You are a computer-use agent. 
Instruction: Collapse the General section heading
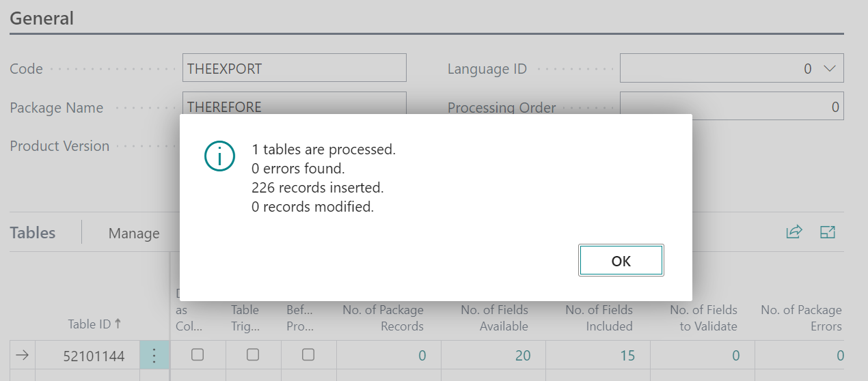42,18
